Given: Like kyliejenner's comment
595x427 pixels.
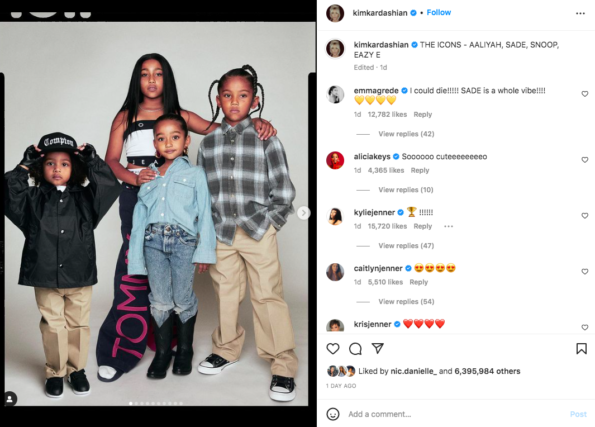Looking at the screenshot, I should [585, 216].
